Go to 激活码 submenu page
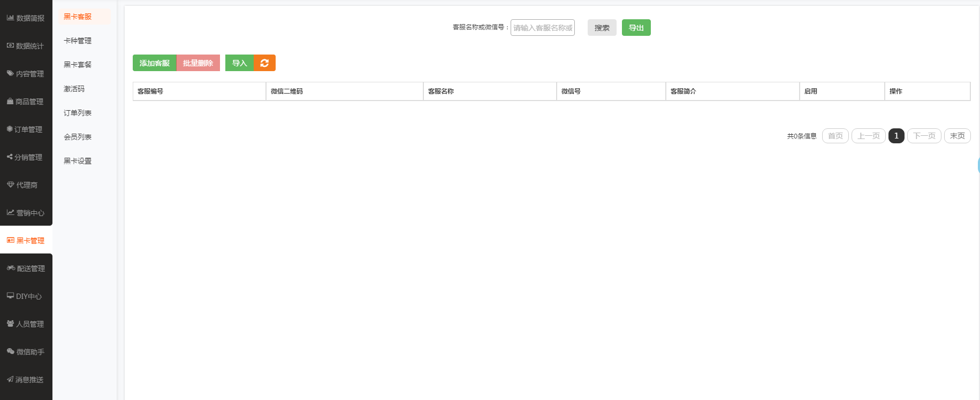 (x=74, y=89)
